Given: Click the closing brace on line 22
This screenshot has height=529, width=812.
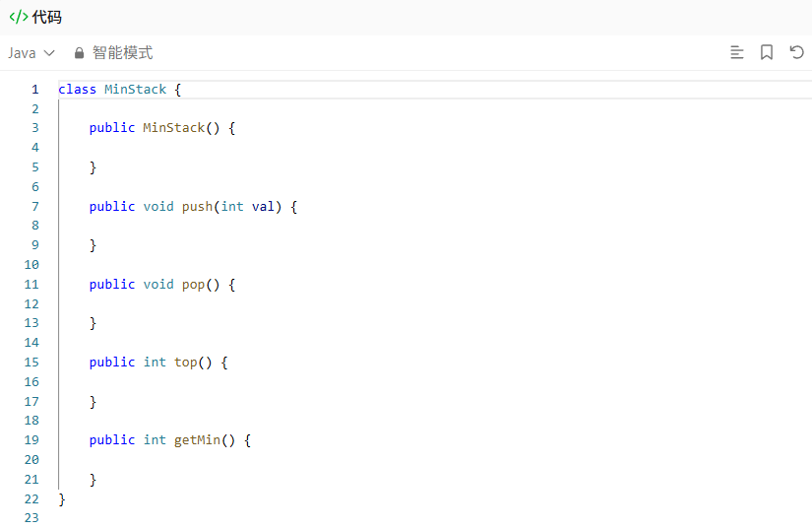Looking at the screenshot, I should click(x=62, y=499).
